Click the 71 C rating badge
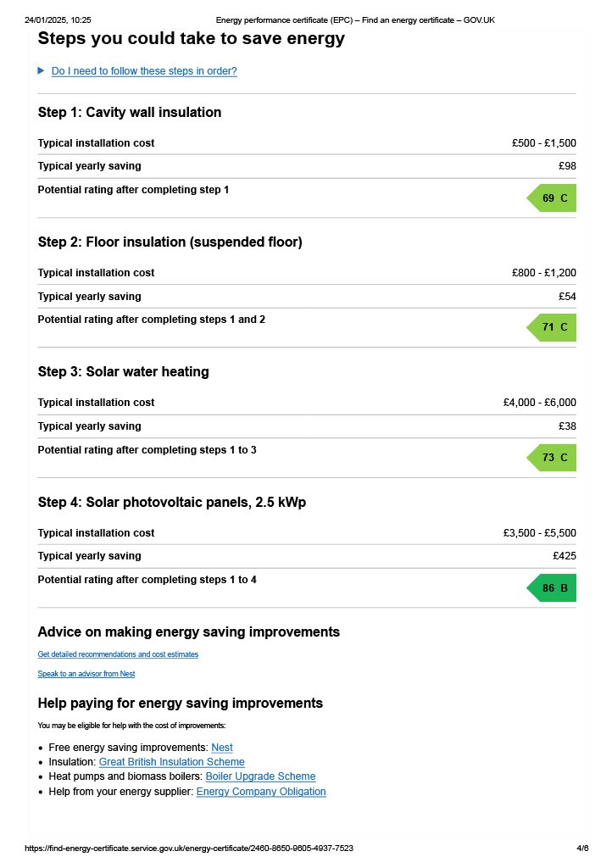Screen dimensions: 612x868 [554, 327]
